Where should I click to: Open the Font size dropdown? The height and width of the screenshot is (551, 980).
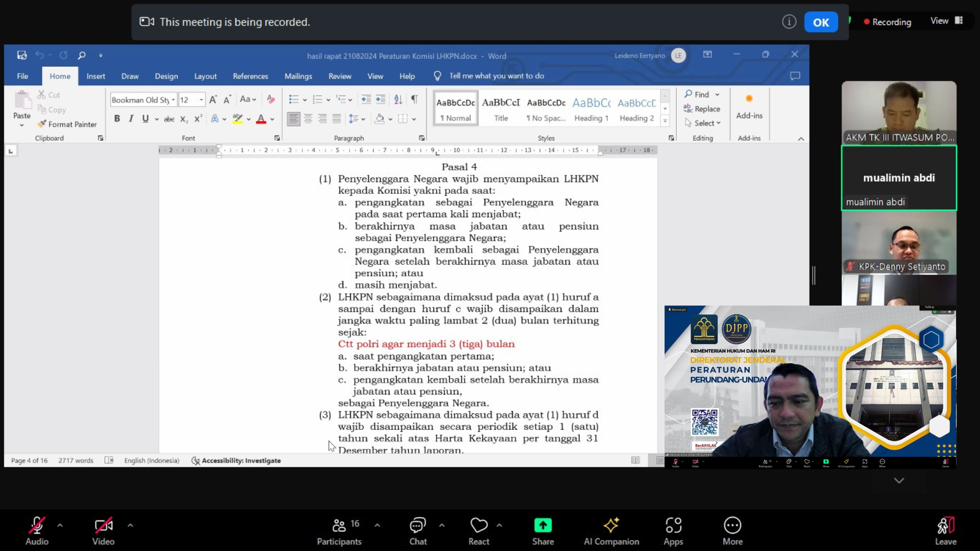click(x=202, y=99)
